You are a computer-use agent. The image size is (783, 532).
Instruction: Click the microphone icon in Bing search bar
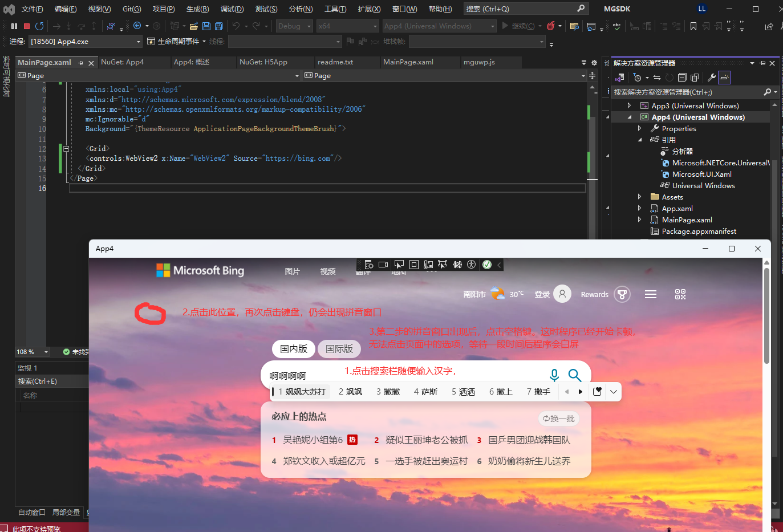pyautogui.click(x=554, y=375)
